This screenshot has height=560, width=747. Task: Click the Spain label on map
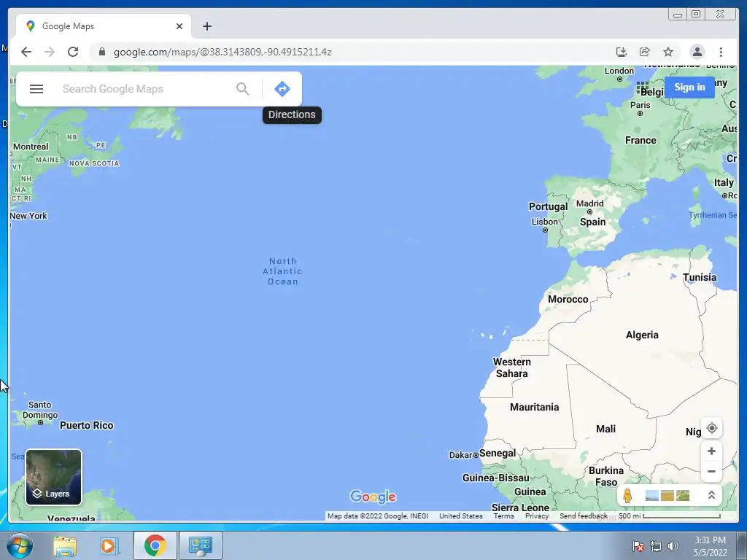[x=592, y=222]
